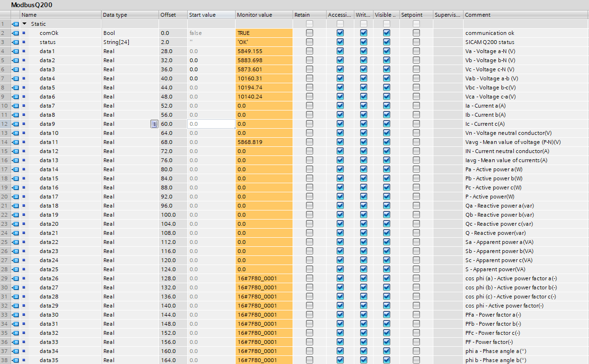Viewport: 589px width, 364px height.
Task: Click the Start value field of data9
Action: point(211,124)
